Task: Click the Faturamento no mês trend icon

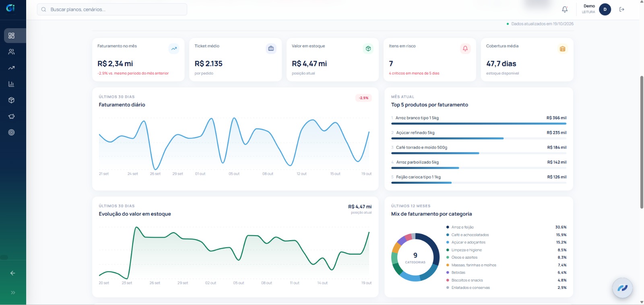Action: [174, 49]
